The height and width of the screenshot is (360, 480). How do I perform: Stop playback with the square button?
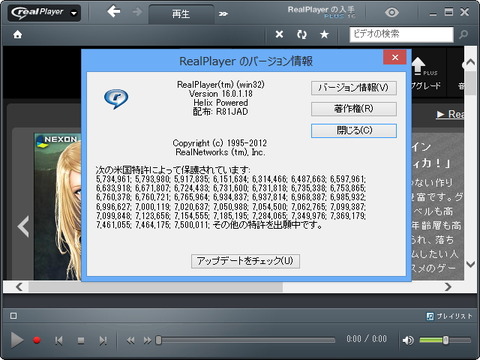click(x=81, y=340)
